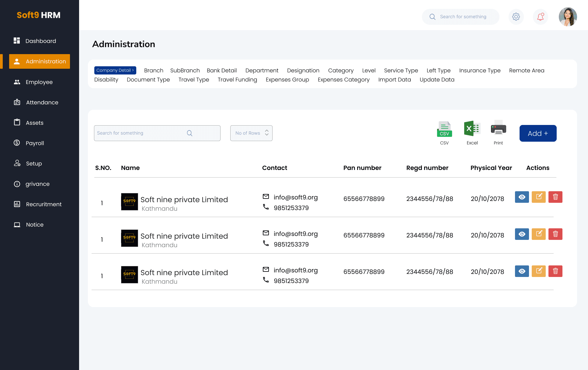Print the company table
588x370 pixels.
point(498,133)
